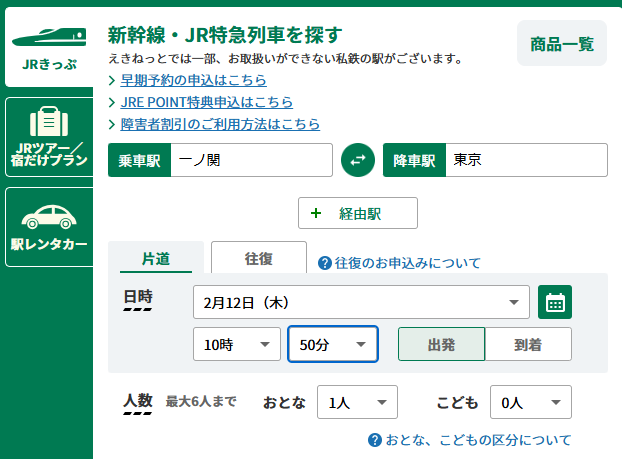
Task: Click the 商品一覧 button
Action: point(561,44)
